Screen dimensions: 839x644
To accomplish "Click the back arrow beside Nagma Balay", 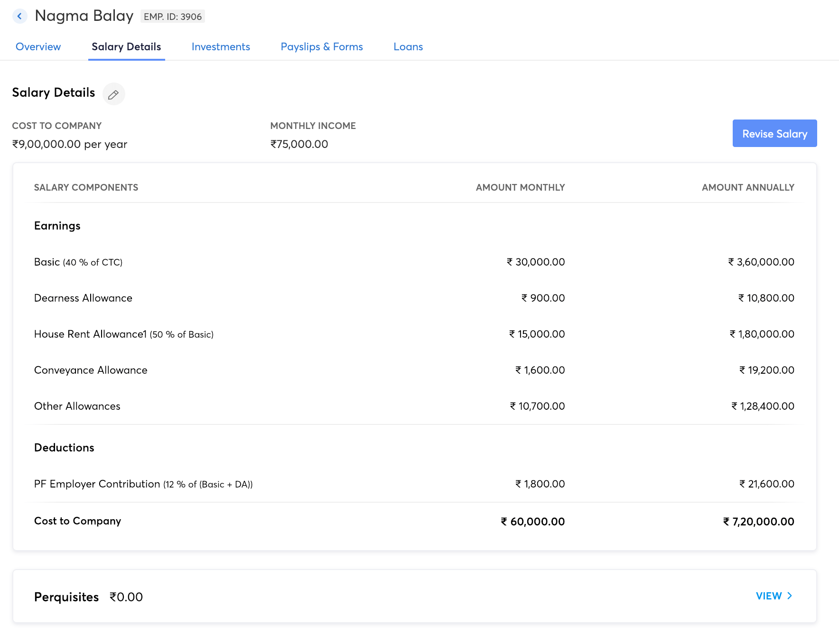I will [19, 16].
